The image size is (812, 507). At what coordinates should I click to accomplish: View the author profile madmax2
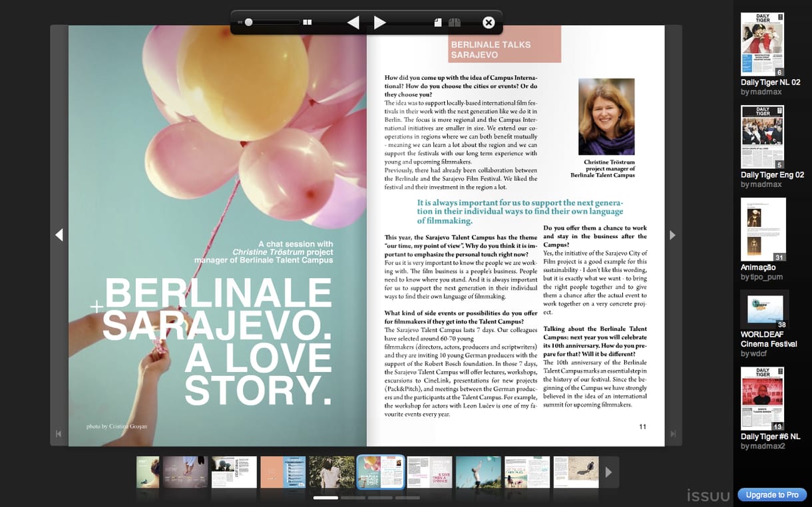click(x=768, y=446)
